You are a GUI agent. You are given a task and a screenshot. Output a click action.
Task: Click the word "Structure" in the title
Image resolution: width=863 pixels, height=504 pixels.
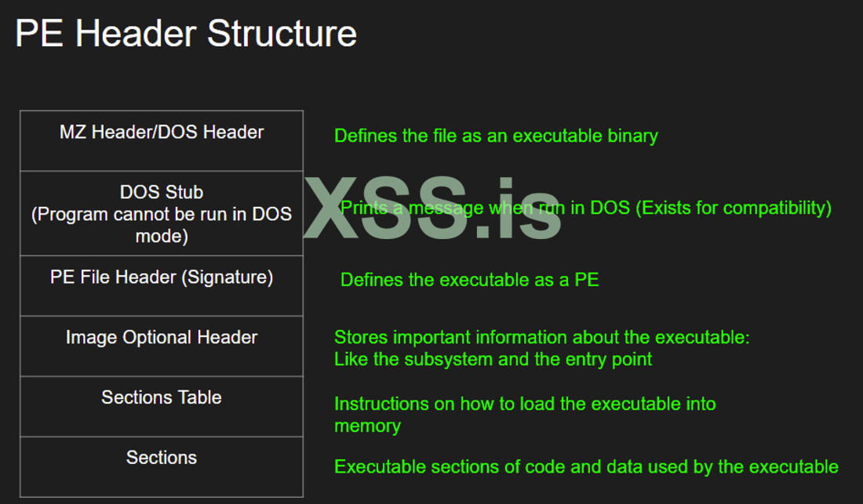coord(282,34)
